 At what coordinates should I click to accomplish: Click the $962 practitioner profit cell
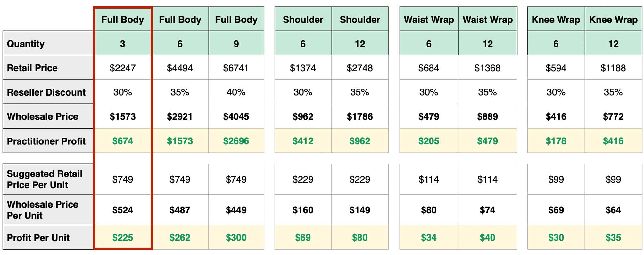pyautogui.click(x=360, y=141)
